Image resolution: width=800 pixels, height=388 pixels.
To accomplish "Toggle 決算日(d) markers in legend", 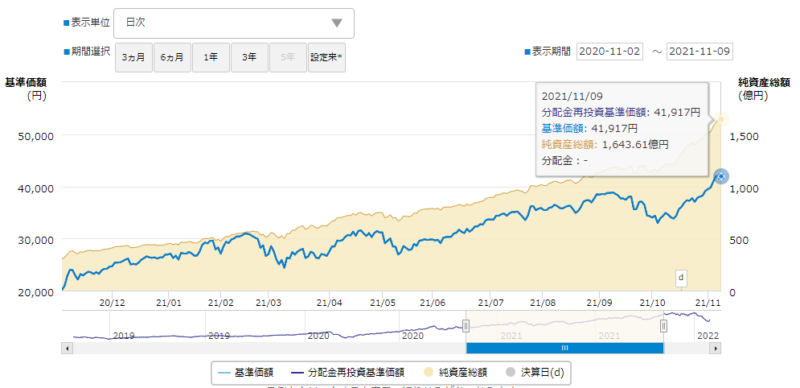I will [x=534, y=373].
